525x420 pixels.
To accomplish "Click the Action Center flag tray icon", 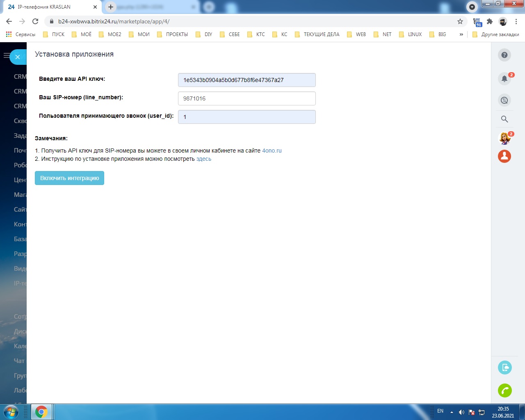I will pos(472,412).
